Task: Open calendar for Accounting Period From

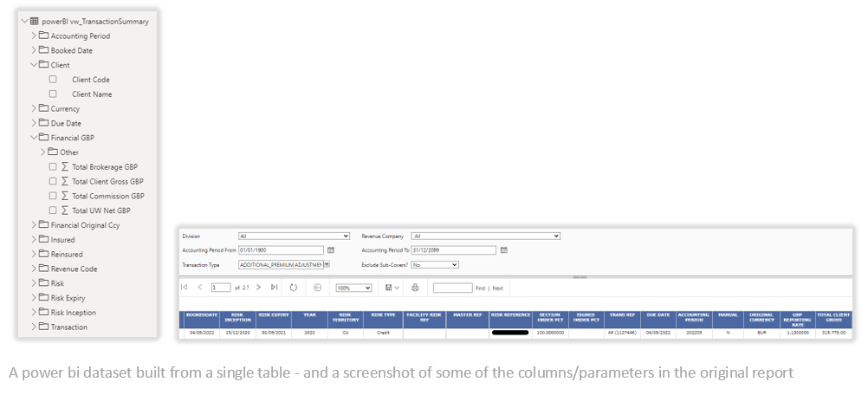Action: (331, 250)
